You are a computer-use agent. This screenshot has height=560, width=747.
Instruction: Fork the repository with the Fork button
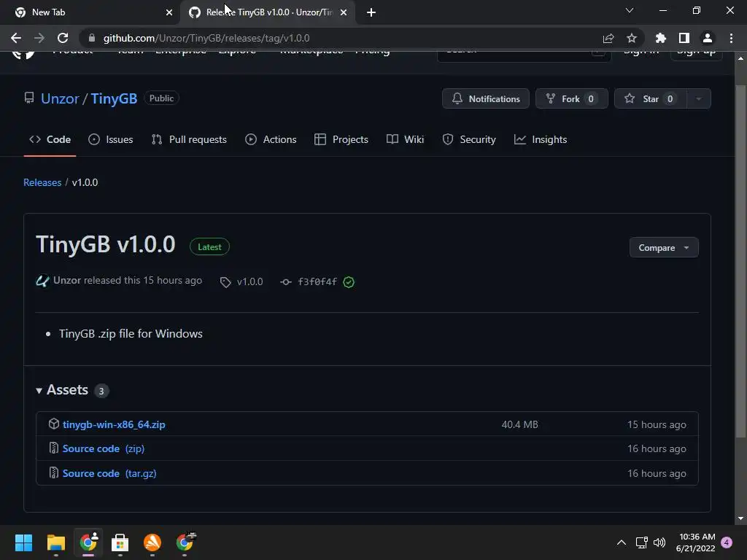point(572,98)
